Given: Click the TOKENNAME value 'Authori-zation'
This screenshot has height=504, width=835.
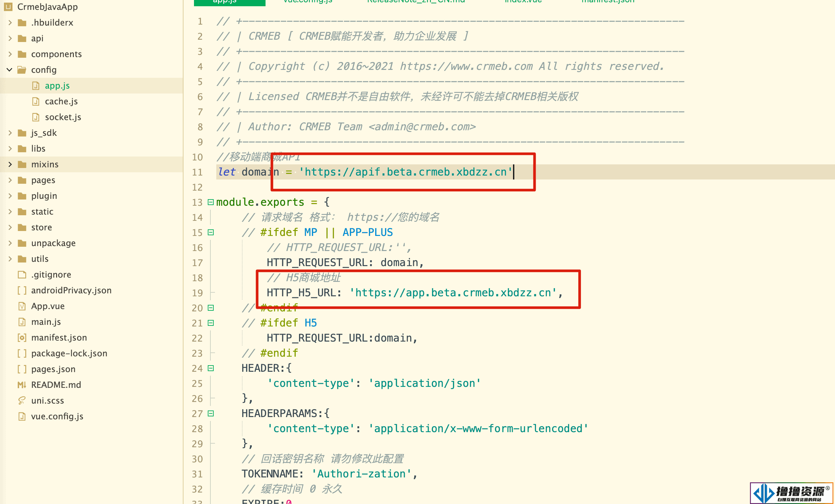Looking at the screenshot, I should [x=361, y=474].
